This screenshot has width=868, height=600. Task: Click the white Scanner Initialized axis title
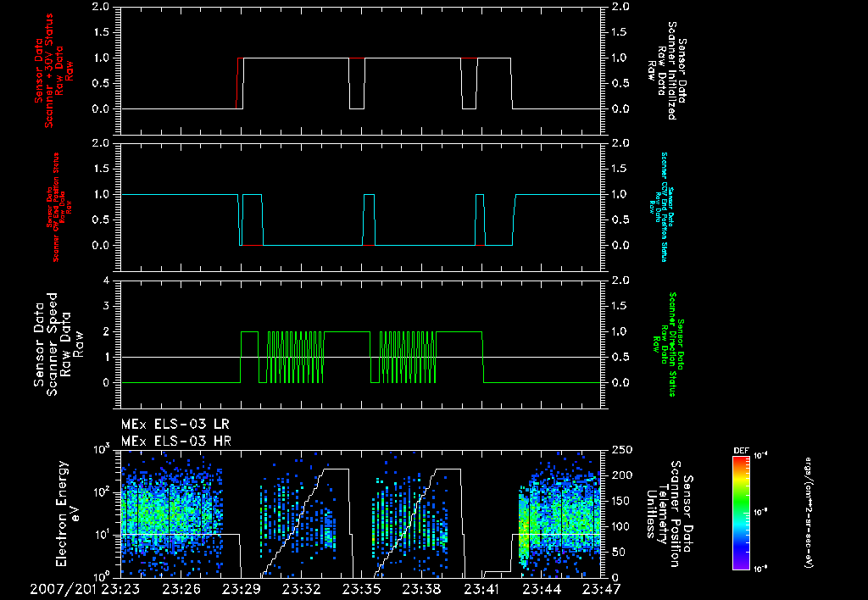point(666,71)
